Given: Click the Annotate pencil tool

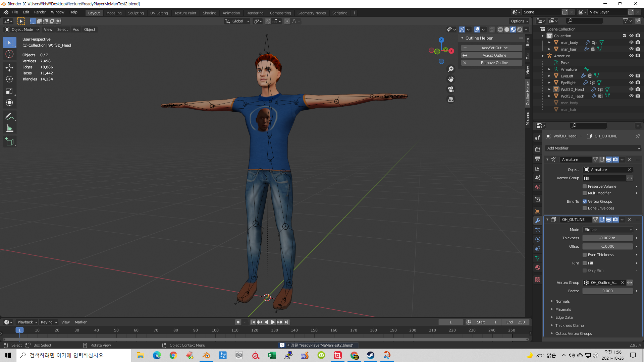Looking at the screenshot, I should click(x=9, y=116).
